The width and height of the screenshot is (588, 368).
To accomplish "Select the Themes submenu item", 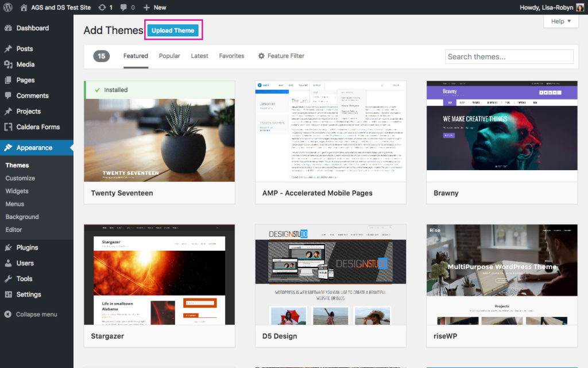I will pos(17,165).
